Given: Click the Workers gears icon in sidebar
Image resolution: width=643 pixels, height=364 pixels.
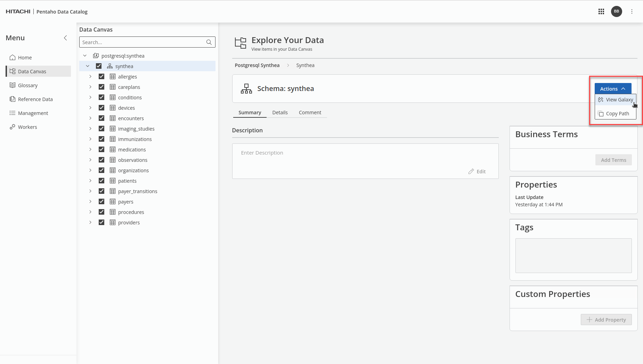Looking at the screenshot, I should [13, 127].
